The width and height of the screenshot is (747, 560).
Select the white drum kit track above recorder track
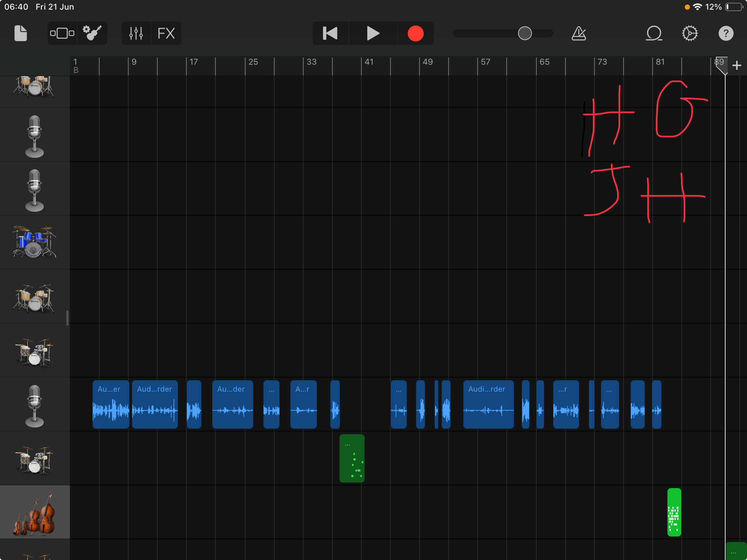(x=35, y=351)
